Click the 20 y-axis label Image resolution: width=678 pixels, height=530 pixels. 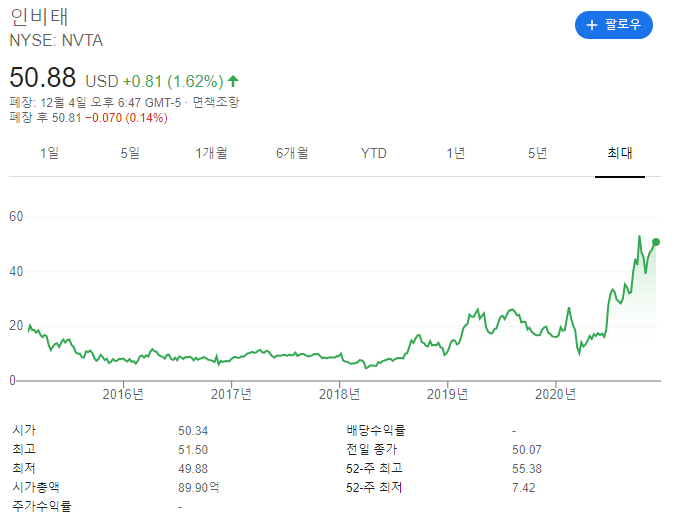[x=16, y=326]
